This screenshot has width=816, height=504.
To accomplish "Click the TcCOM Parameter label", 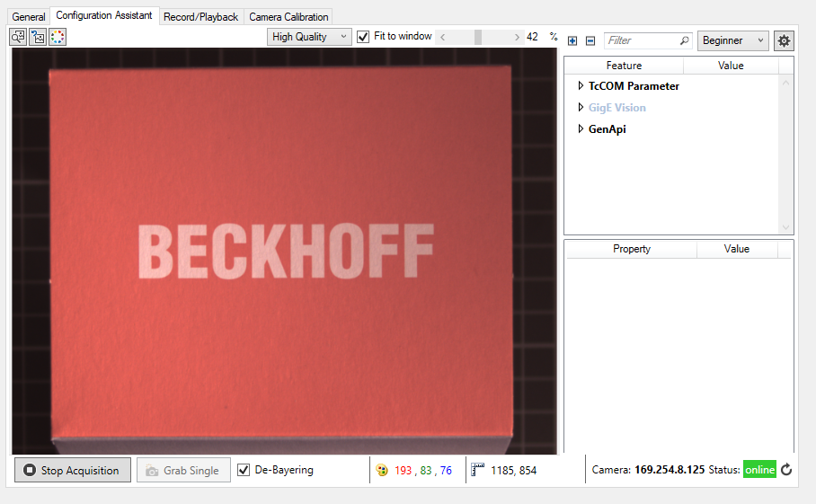I will tap(634, 86).
